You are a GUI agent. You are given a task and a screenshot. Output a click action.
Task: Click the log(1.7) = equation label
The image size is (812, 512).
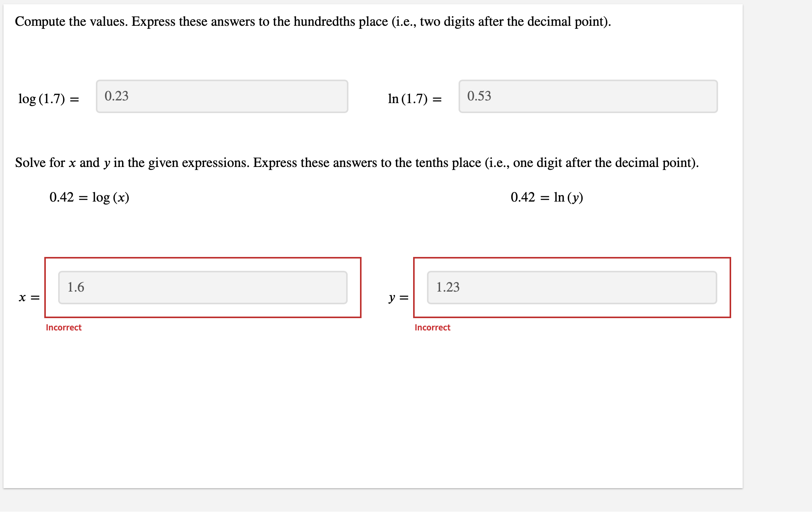pos(49,99)
